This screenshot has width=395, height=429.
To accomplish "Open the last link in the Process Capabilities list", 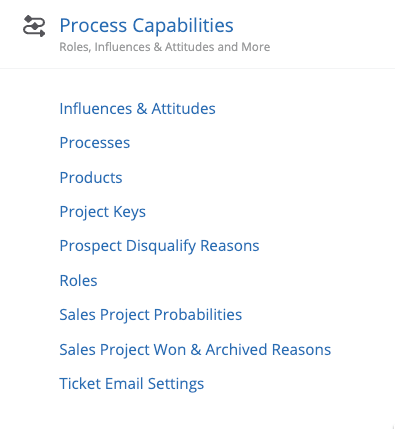I will pos(132,384).
